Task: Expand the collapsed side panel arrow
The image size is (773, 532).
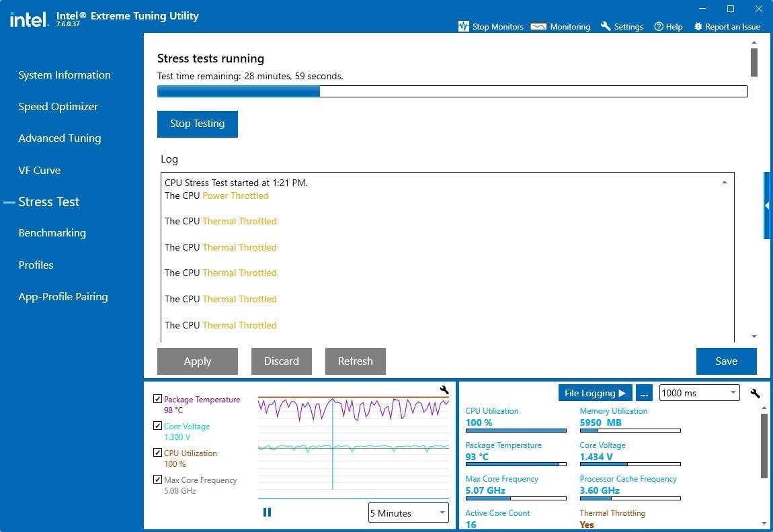Action: (767, 206)
